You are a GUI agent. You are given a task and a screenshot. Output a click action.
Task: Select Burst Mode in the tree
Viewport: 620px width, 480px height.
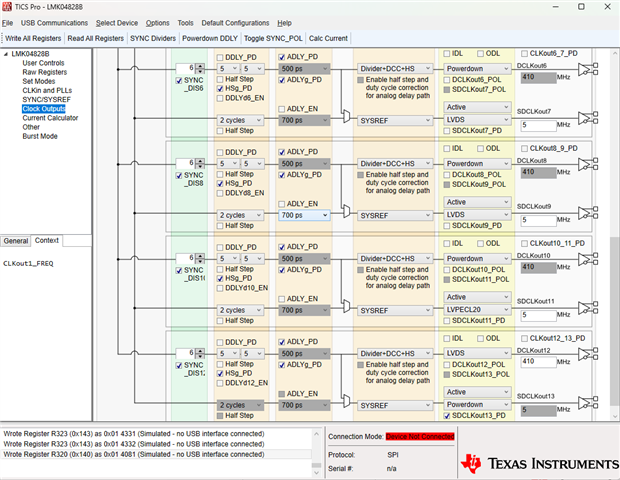[40, 136]
